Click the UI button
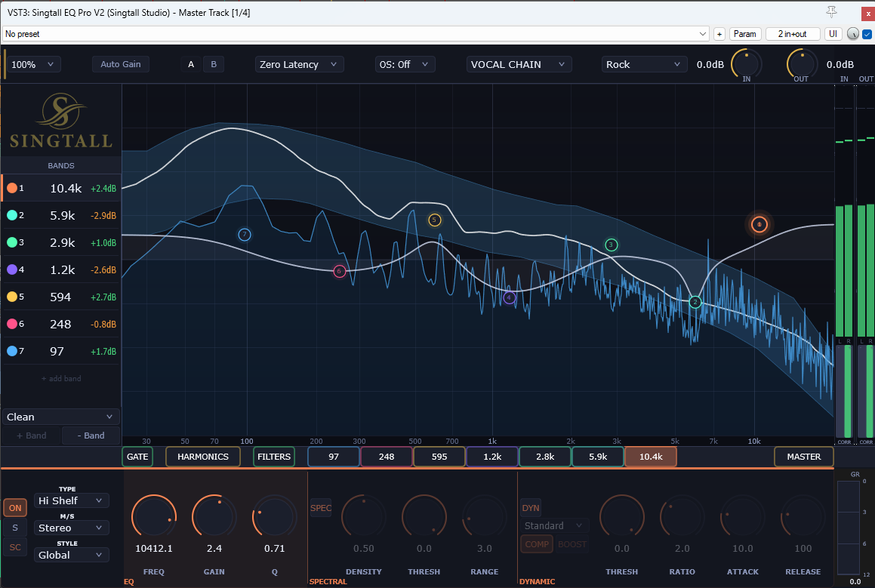Screen dimensions: 875x588 click(x=833, y=34)
